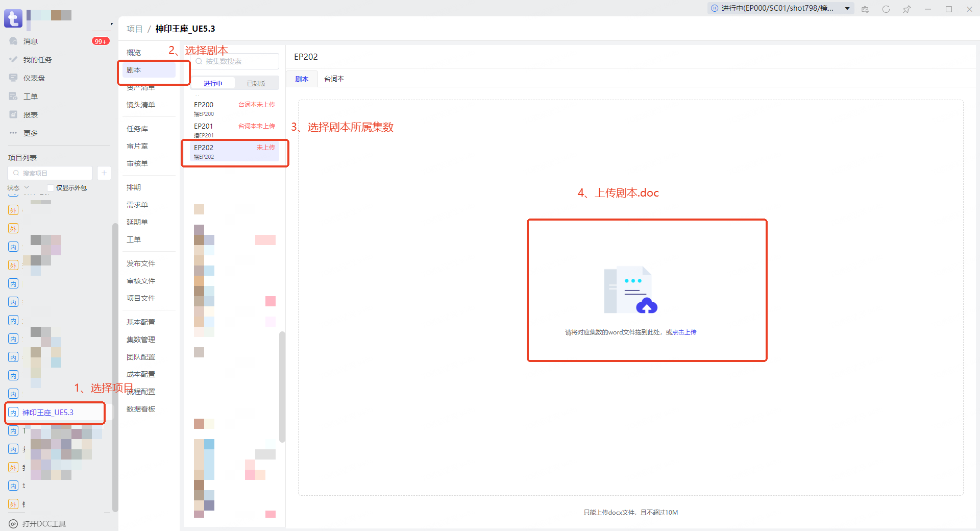
Task: Switch to the 已封版 episodes tab
Action: coord(256,83)
